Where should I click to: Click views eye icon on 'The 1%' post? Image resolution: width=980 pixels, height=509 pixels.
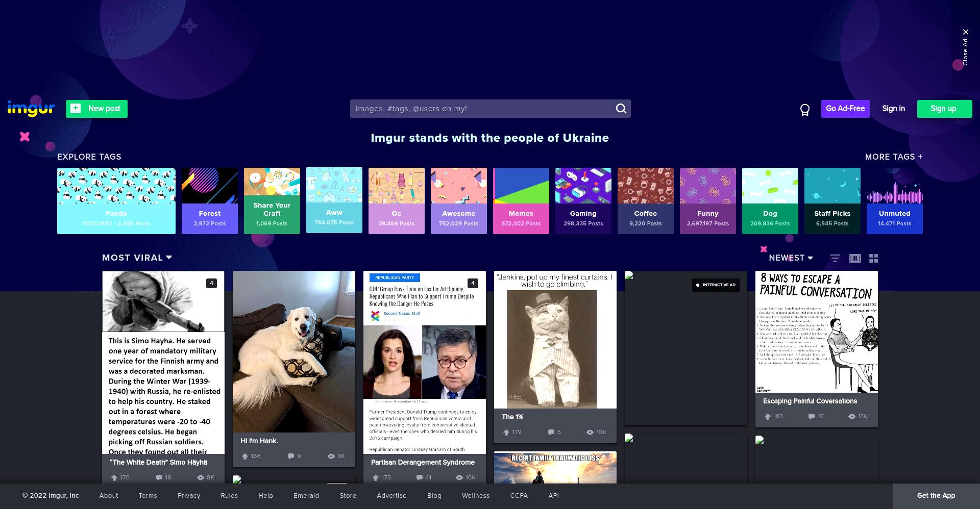coord(590,432)
